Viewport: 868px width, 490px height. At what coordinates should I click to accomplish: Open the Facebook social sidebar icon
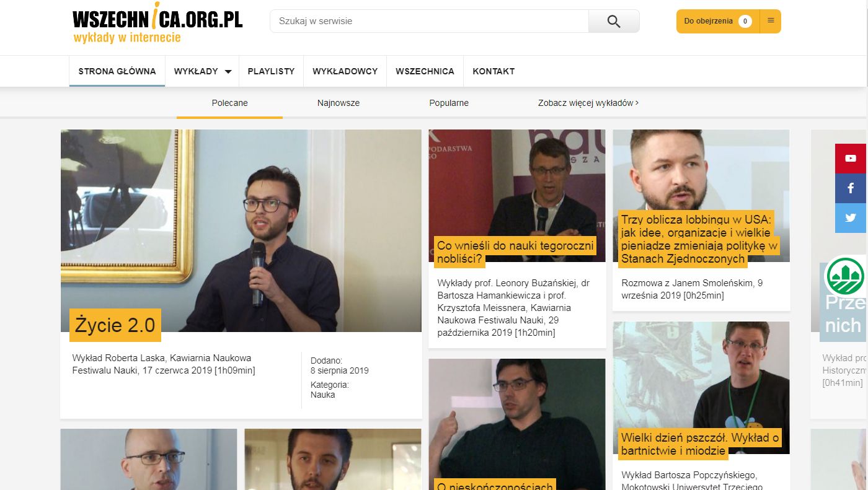coord(851,188)
